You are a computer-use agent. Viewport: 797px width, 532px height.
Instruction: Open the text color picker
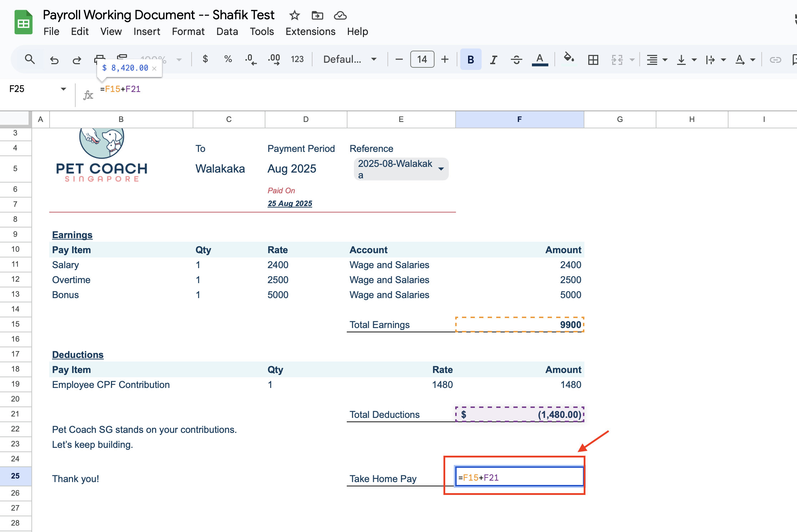coord(540,59)
